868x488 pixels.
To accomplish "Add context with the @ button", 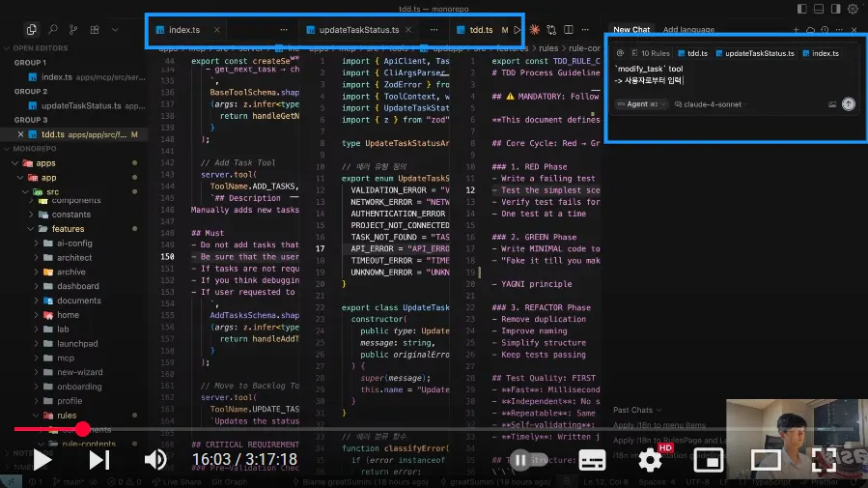I will [x=620, y=53].
